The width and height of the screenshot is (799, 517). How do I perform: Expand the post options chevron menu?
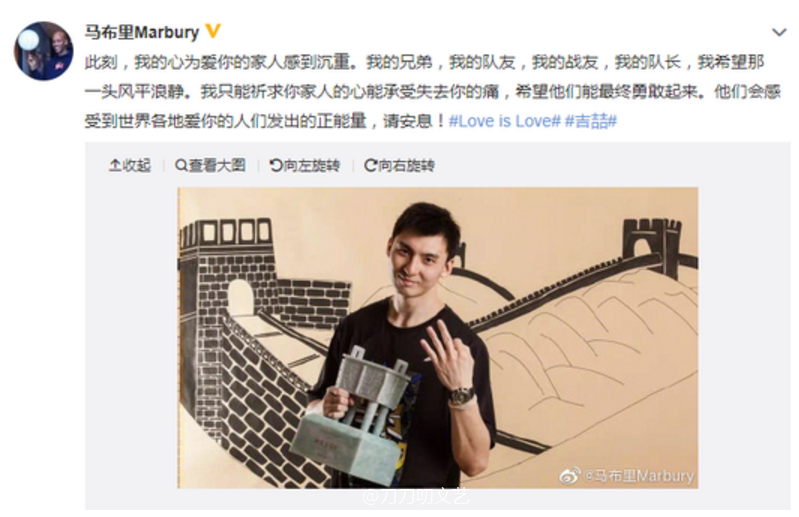[779, 33]
